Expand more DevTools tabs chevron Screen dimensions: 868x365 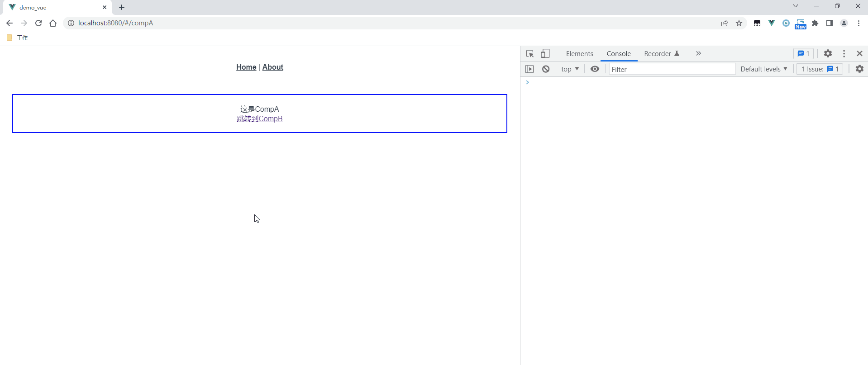(698, 53)
